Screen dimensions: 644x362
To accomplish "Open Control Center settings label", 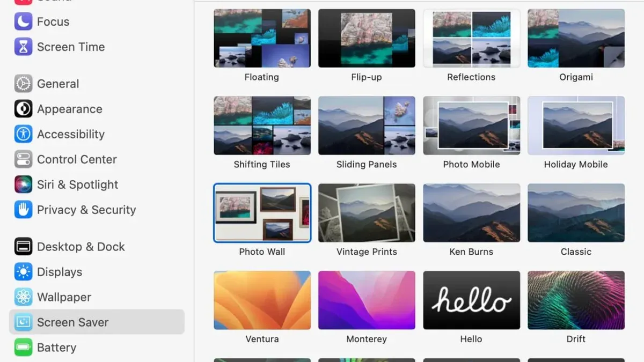I will pos(77,160).
